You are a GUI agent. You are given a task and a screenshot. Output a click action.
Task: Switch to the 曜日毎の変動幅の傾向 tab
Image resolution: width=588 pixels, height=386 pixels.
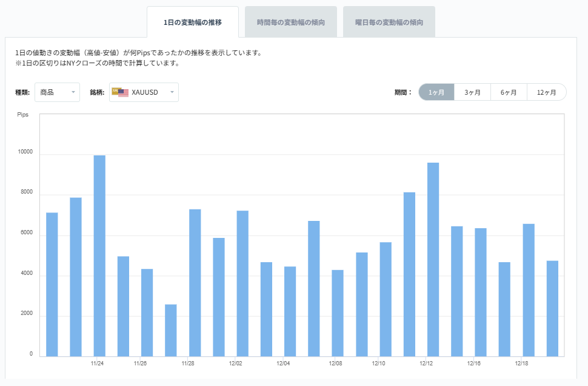click(x=389, y=21)
